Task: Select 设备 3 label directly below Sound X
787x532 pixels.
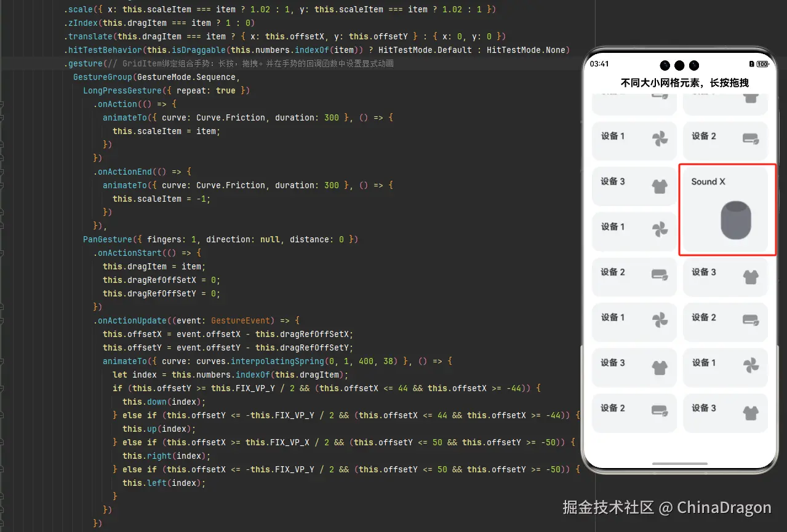Action: click(704, 272)
